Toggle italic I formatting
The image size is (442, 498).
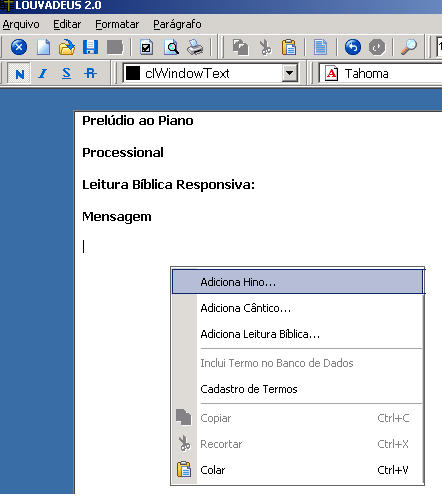[43, 73]
